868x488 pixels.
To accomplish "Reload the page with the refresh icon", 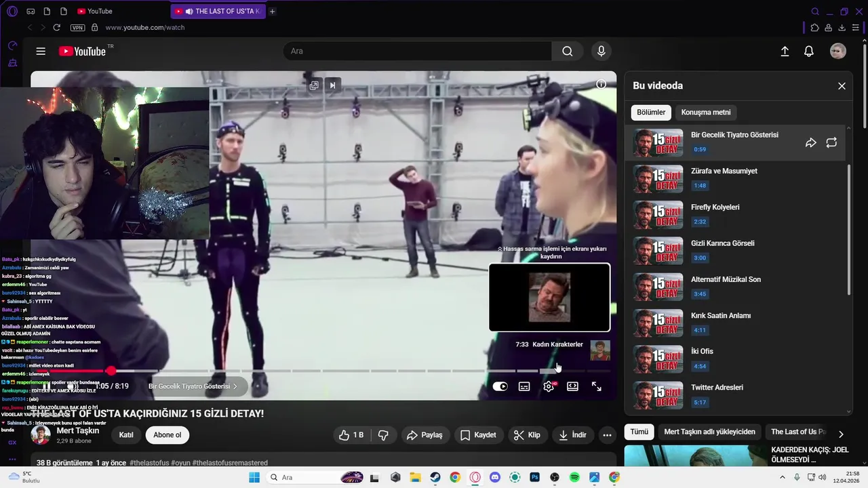I will coord(57,28).
